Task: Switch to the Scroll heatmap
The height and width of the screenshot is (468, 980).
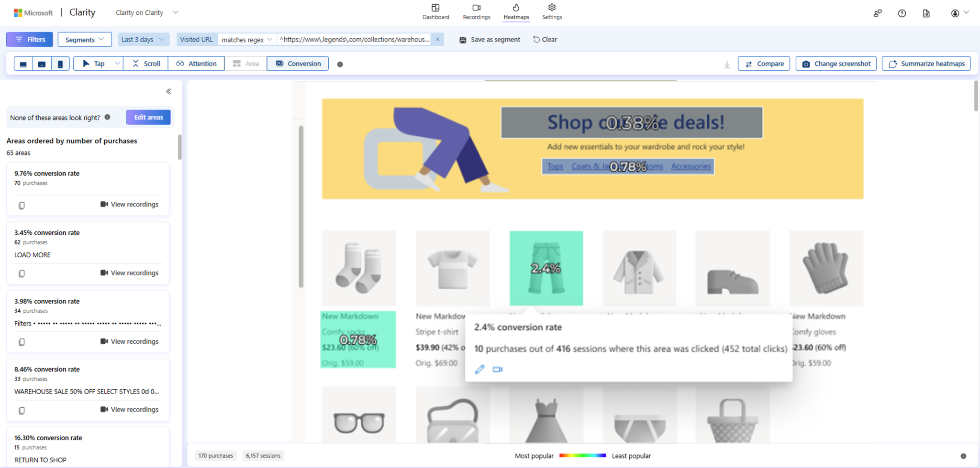Action: coord(145,63)
